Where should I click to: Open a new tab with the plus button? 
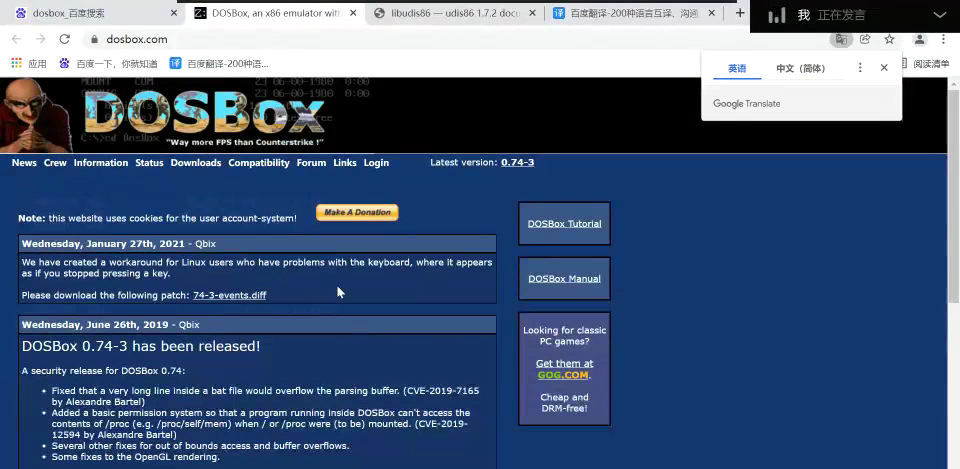click(x=740, y=13)
